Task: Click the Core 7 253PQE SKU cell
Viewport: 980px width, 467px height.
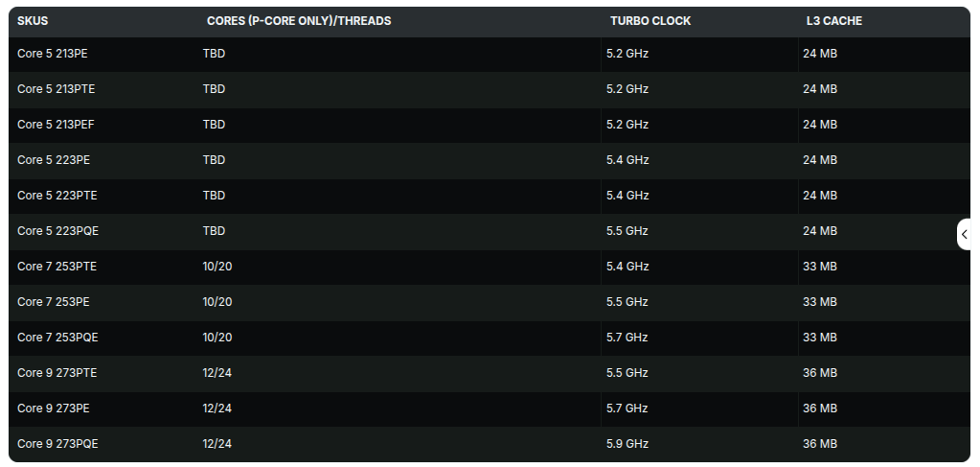Action: tap(57, 338)
